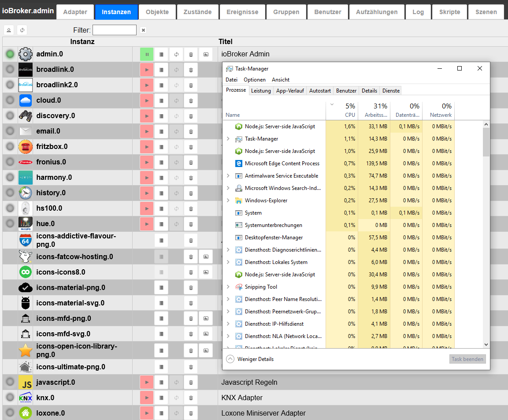Switch to the Zustände tab

point(198,12)
